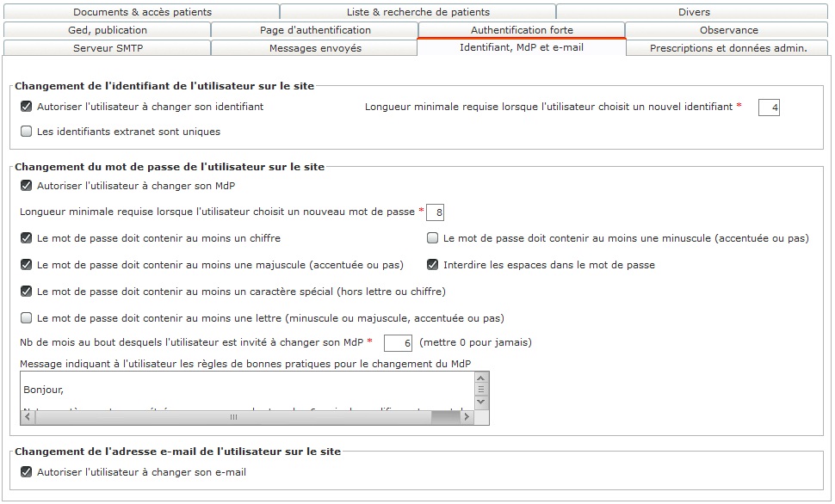This screenshot has width=835, height=504.
Task: Click the 'Nb de mois au bout desquels' label
Action: coord(192,342)
